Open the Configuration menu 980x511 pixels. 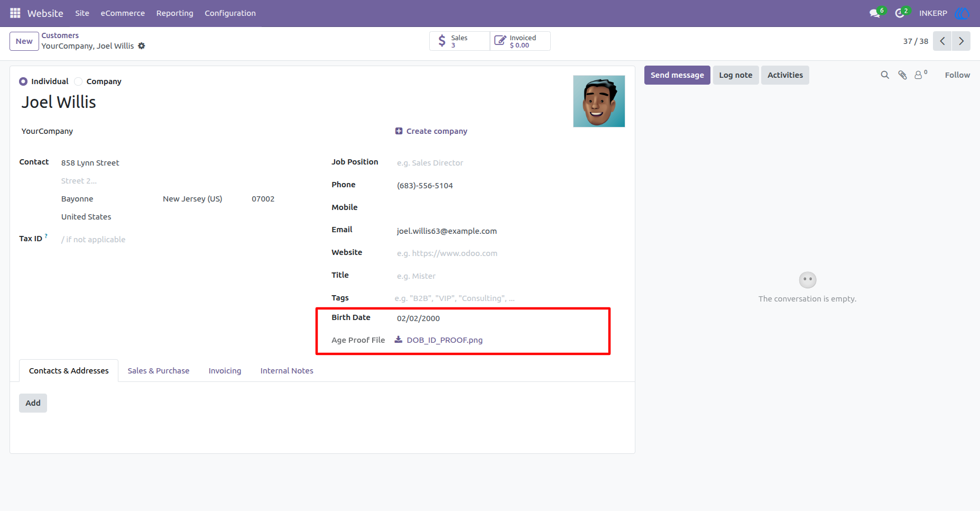click(230, 13)
